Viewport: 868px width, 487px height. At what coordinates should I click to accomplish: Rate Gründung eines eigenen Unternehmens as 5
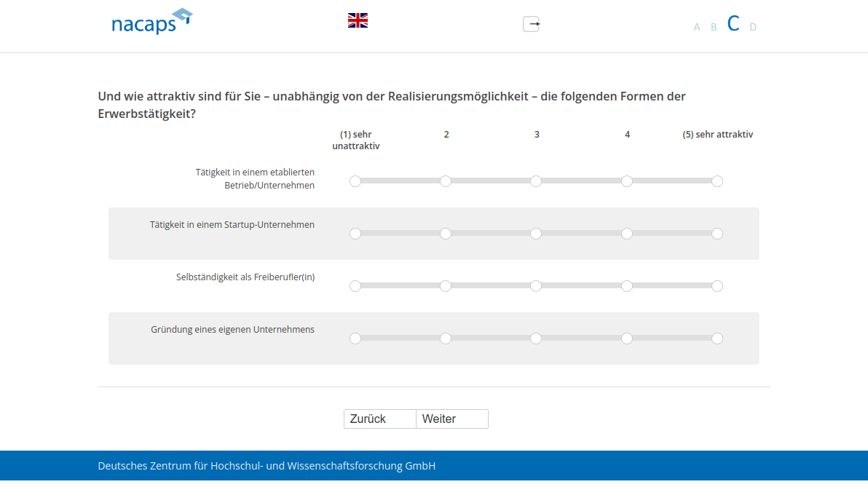pos(717,338)
